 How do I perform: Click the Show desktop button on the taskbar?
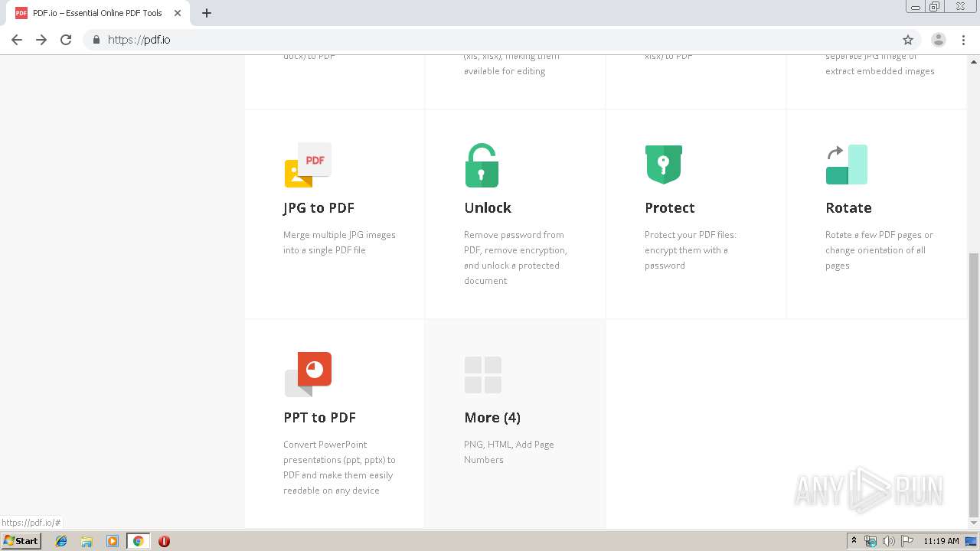(972, 541)
